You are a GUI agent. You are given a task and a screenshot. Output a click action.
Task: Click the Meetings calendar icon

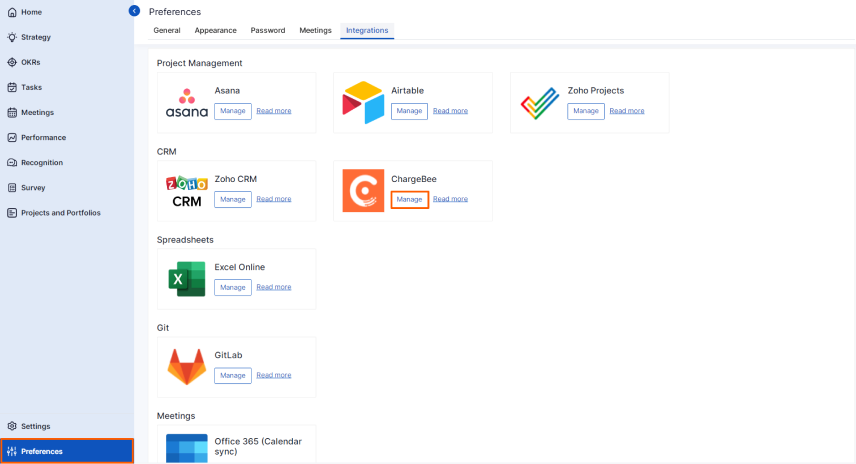(12, 112)
